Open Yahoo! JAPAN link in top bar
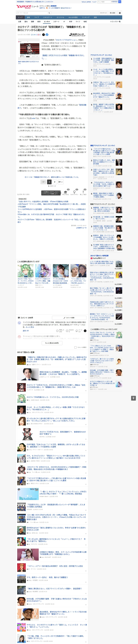 point(86,2)
